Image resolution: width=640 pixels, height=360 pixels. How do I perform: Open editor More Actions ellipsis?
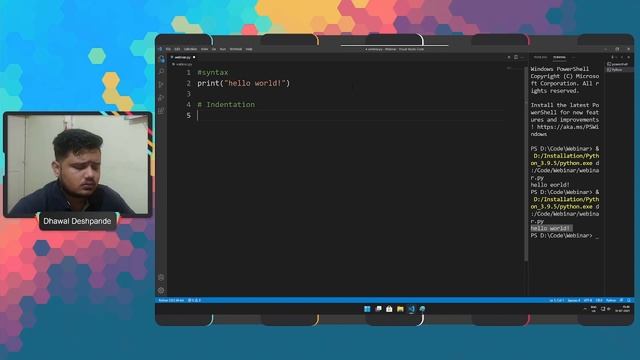point(522,57)
